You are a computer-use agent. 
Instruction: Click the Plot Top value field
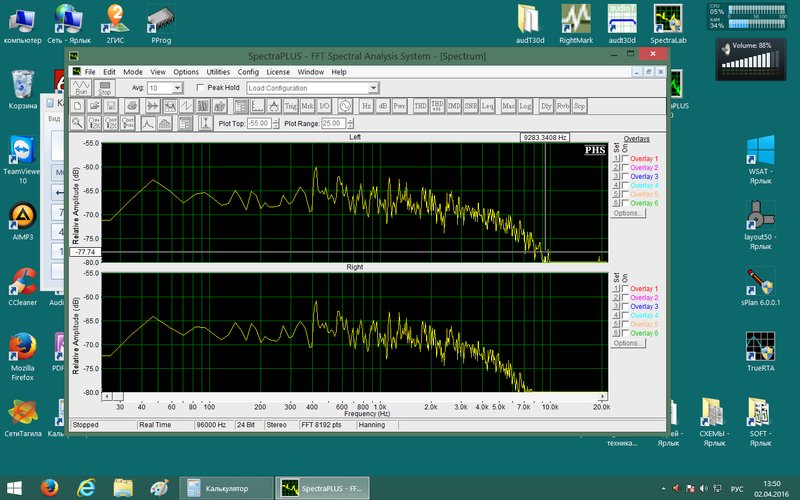259,123
